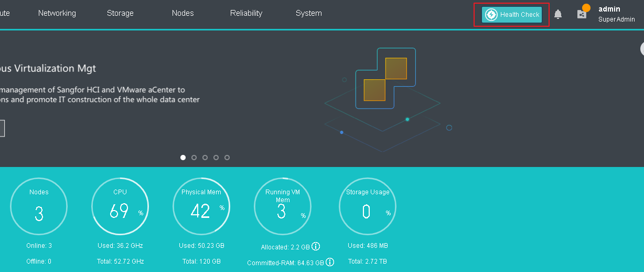The image size is (644, 272).
Task: Click the Running VM Mem 3% gauge
Action: tap(283, 206)
